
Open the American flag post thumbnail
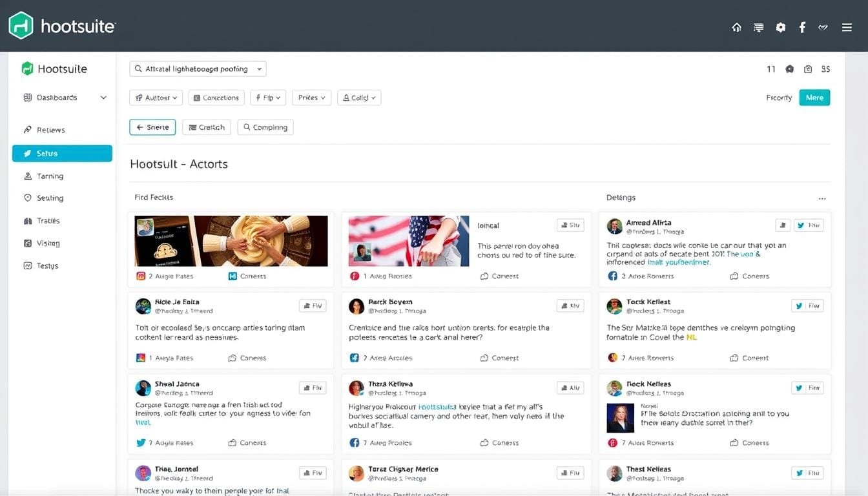click(x=408, y=241)
